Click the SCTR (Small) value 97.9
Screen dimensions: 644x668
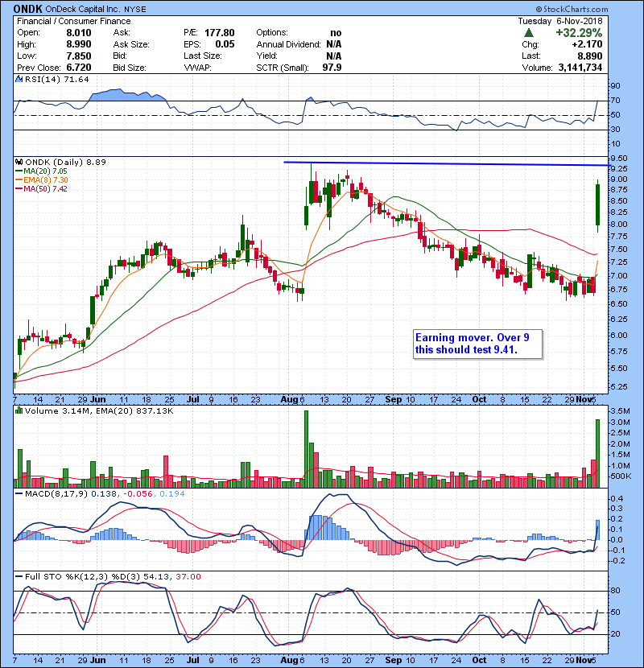point(332,68)
